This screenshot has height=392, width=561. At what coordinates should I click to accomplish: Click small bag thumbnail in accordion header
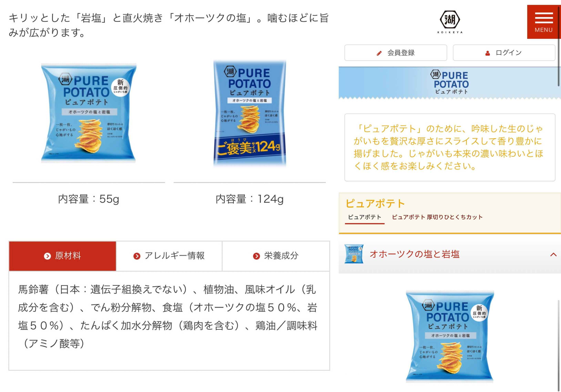[x=354, y=254]
